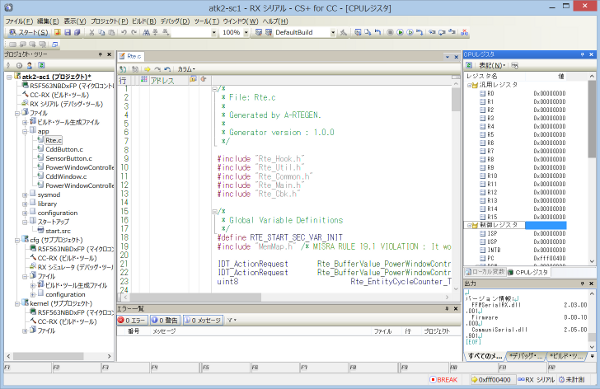Image resolution: width=600 pixels, height=389 pixels.
Task: Select SensorButton.c in project tree
Action: pos(69,158)
